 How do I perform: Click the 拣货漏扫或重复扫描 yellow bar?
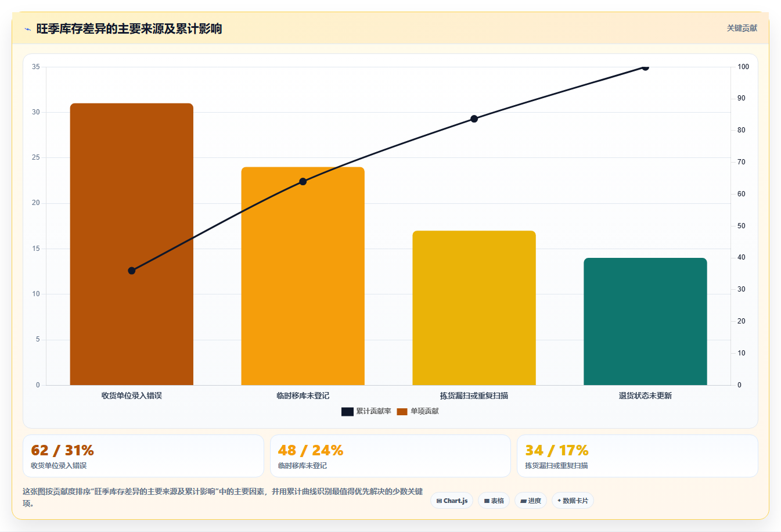click(474, 308)
